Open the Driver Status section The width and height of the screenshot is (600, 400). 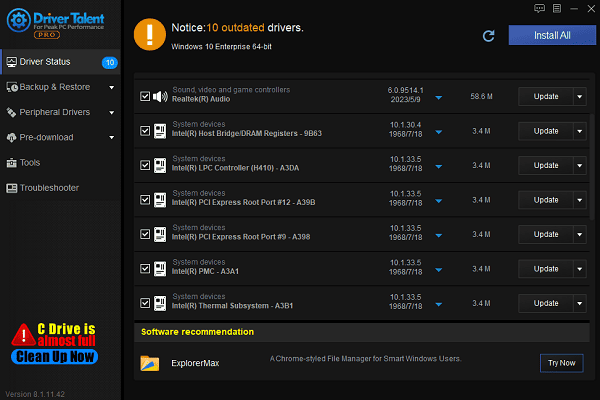60,62
